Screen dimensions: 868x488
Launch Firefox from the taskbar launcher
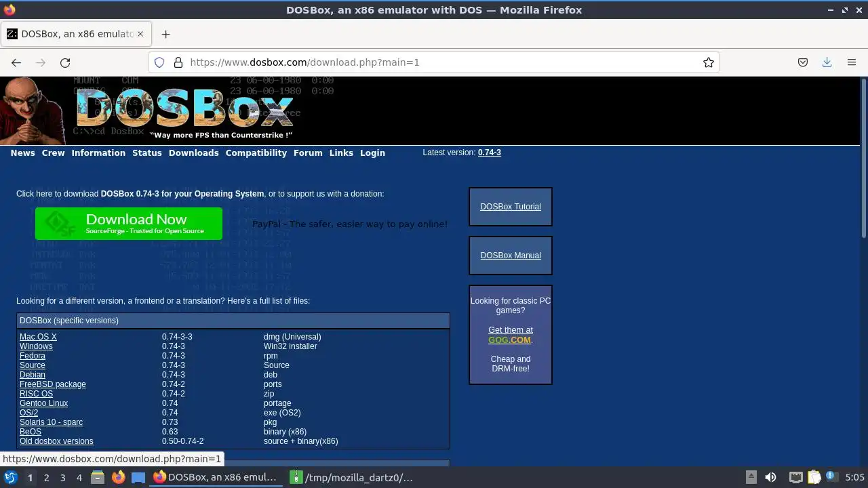(x=118, y=477)
